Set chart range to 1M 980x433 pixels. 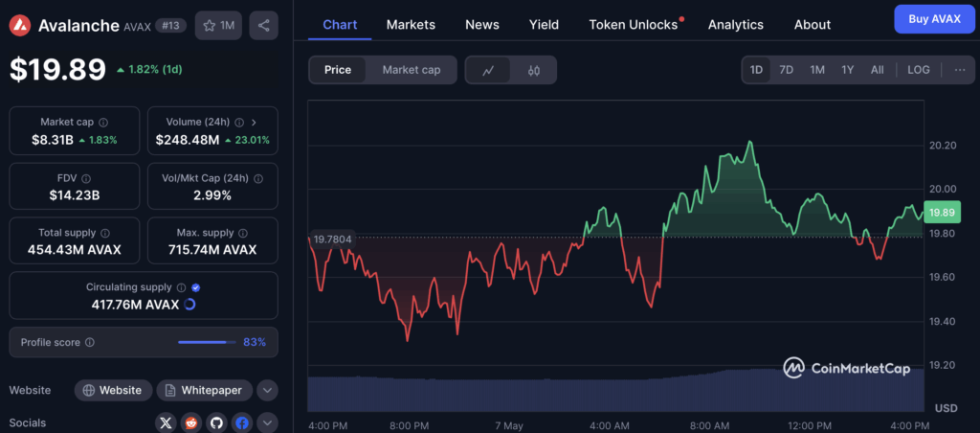coord(817,70)
